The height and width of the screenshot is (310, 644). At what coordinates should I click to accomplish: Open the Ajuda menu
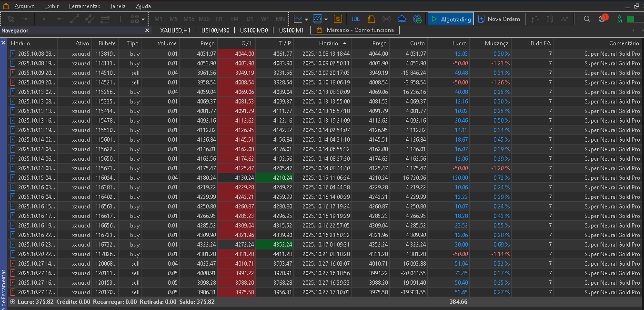[143, 6]
